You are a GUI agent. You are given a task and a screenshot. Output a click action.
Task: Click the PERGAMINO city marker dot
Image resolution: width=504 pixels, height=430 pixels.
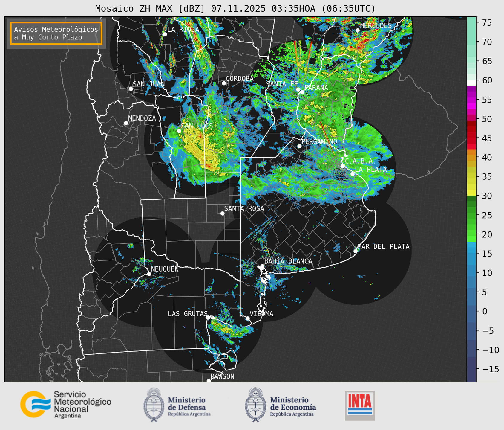click(x=299, y=146)
